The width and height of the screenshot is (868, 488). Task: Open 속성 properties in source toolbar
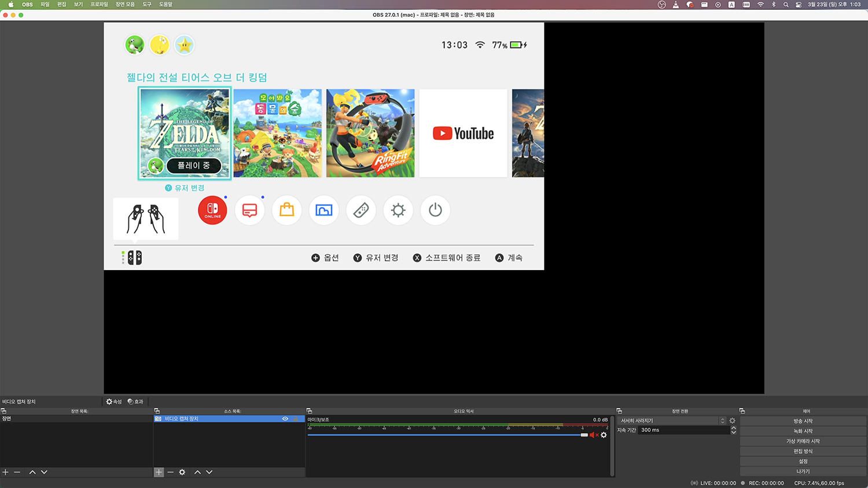point(114,401)
